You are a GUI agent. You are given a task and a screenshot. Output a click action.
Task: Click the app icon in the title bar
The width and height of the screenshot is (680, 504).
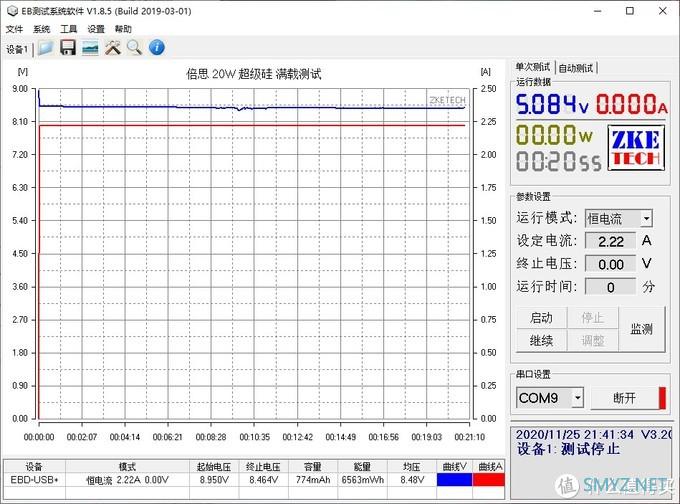[x=12, y=11]
